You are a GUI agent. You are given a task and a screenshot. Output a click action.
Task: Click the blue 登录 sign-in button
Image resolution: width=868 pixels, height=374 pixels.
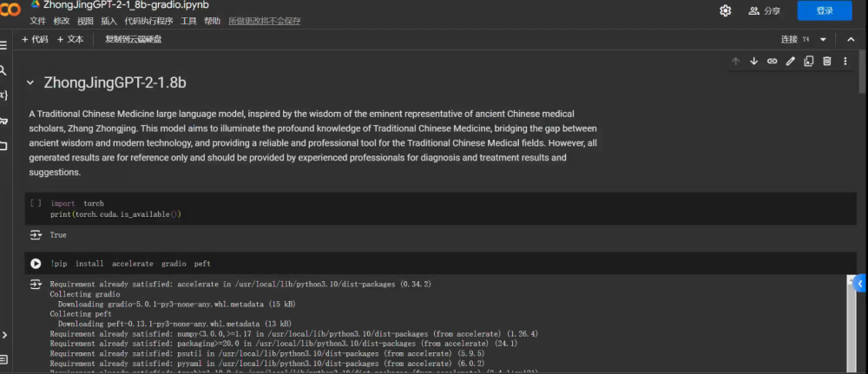click(825, 10)
